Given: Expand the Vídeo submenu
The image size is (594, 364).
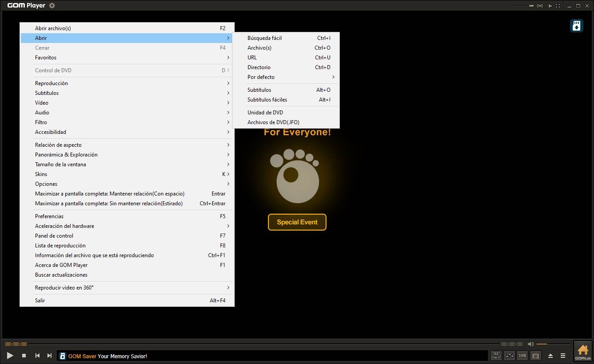Looking at the screenshot, I should tap(127, 103).
